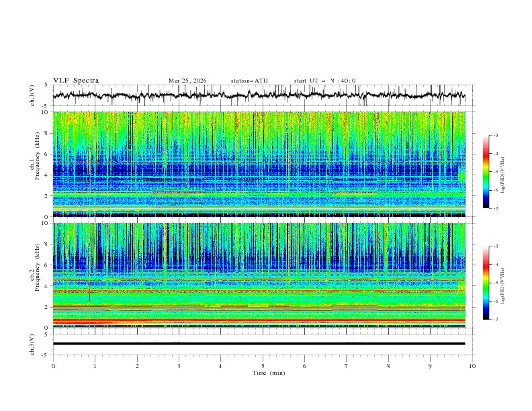Click the ch.1 'Frequency (kHz)' axis label

tap(38, 156)
